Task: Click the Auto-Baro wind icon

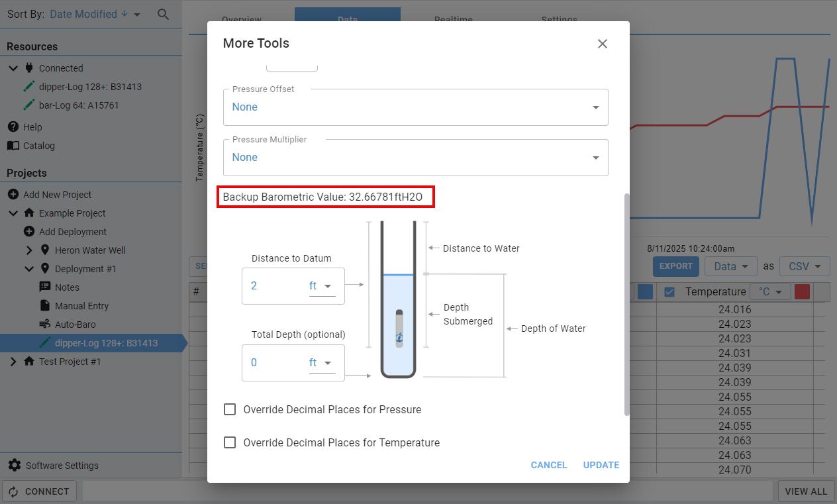Action: point(45,325)
